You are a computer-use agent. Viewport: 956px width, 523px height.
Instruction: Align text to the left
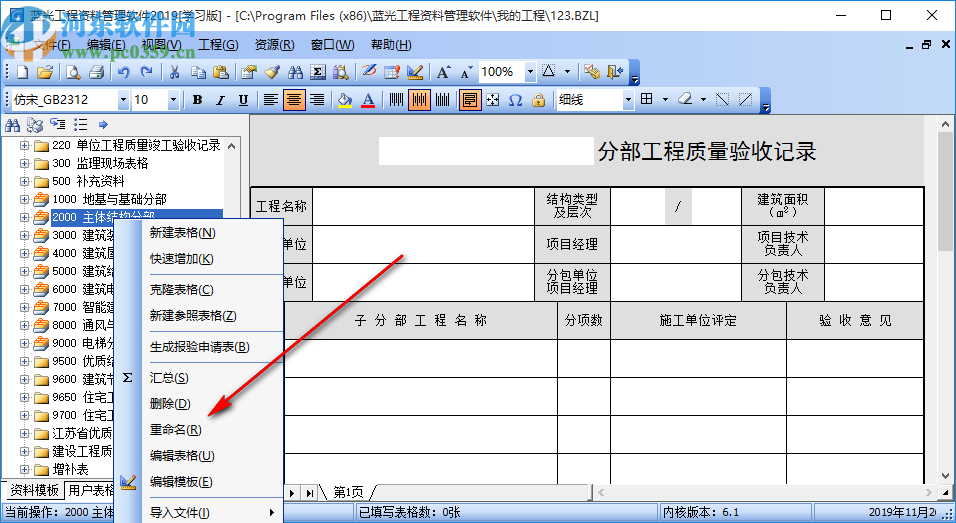tap(271, 99)
